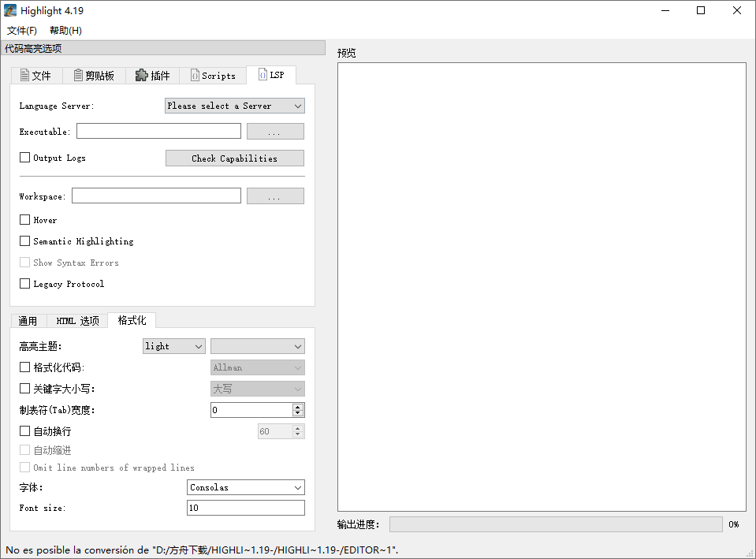Open the light theme category dropdown
Screen dimensions: 756x559
coord(174,346)
